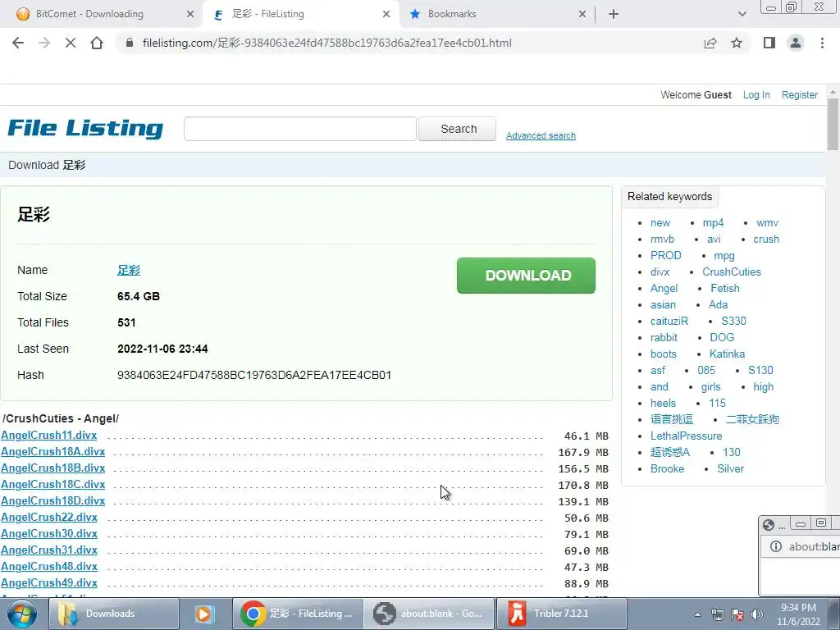This screenshot has width=840, height=630.
Task: Click the 'mp4' related keyword
Action: pos(713,223)
